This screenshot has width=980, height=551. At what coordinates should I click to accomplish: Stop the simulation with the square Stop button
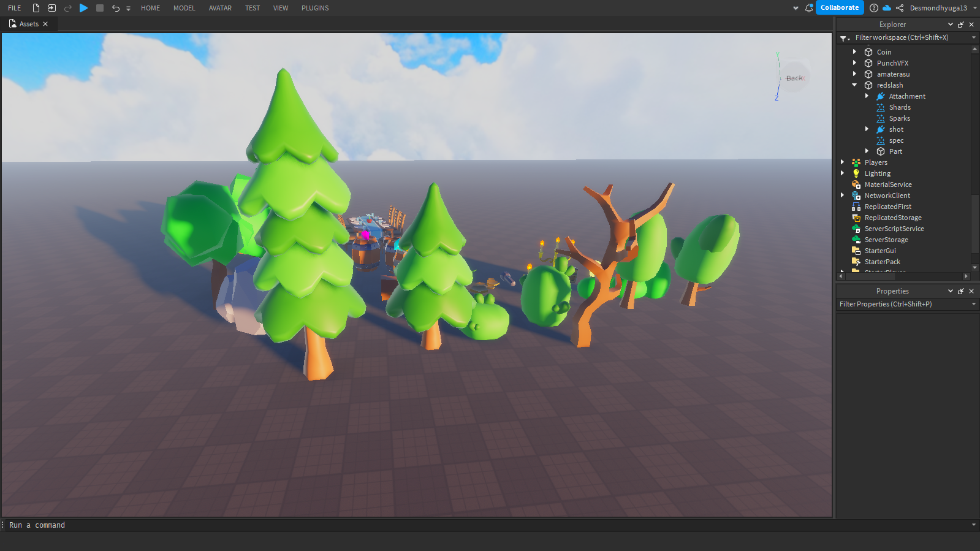coord(100,8)
